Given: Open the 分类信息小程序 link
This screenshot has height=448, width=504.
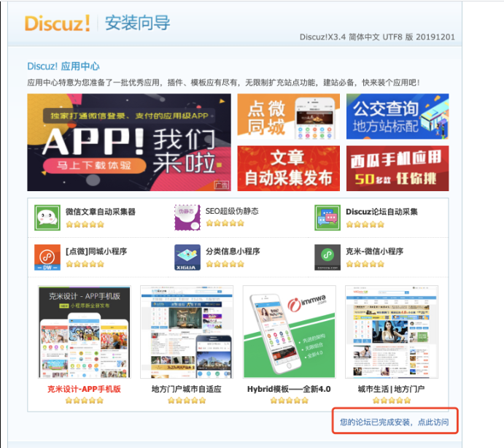Looking at the screenshot, I should click(x=233, y=251).
